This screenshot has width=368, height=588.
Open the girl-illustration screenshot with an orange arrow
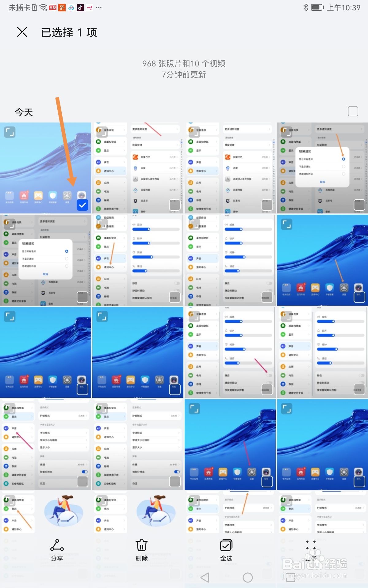tap(45, 512)
